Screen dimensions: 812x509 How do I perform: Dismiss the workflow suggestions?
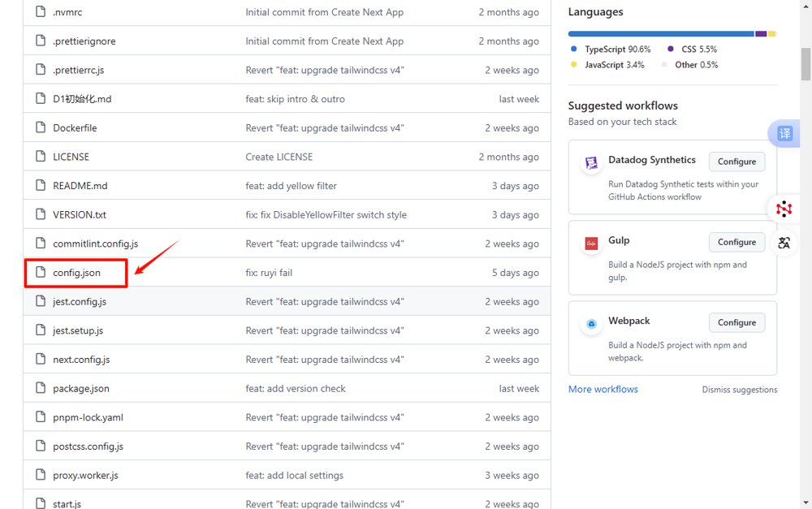(739, 390)
